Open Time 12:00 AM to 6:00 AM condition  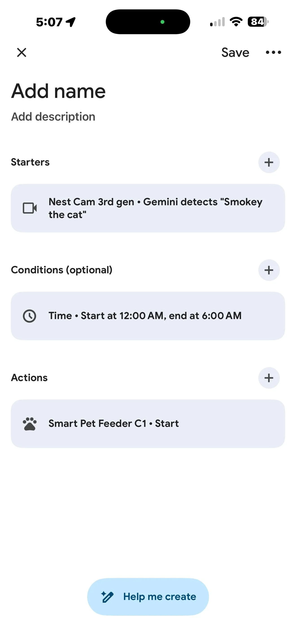pyautogui.click(x=148, y=316)
